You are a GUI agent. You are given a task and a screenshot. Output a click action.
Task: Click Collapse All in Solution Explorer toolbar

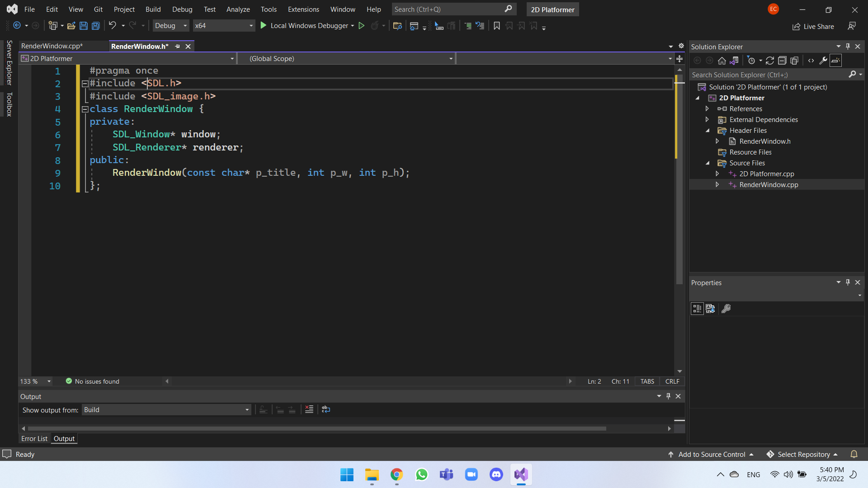pyautogui.click(x=782, y=61)
